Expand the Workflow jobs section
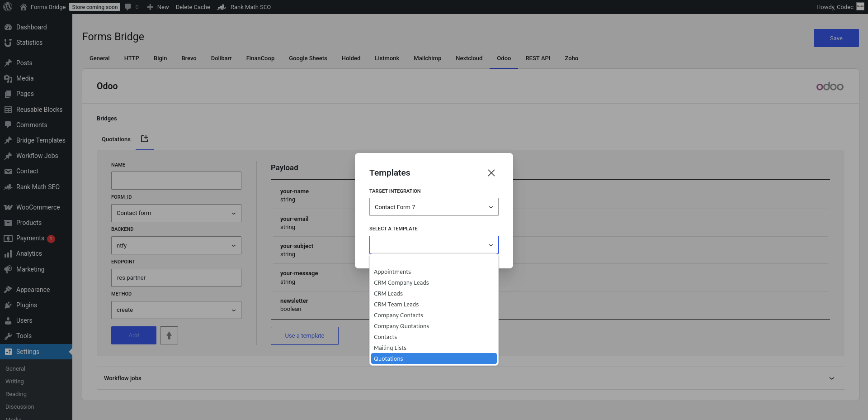 (x=471, y=378)
